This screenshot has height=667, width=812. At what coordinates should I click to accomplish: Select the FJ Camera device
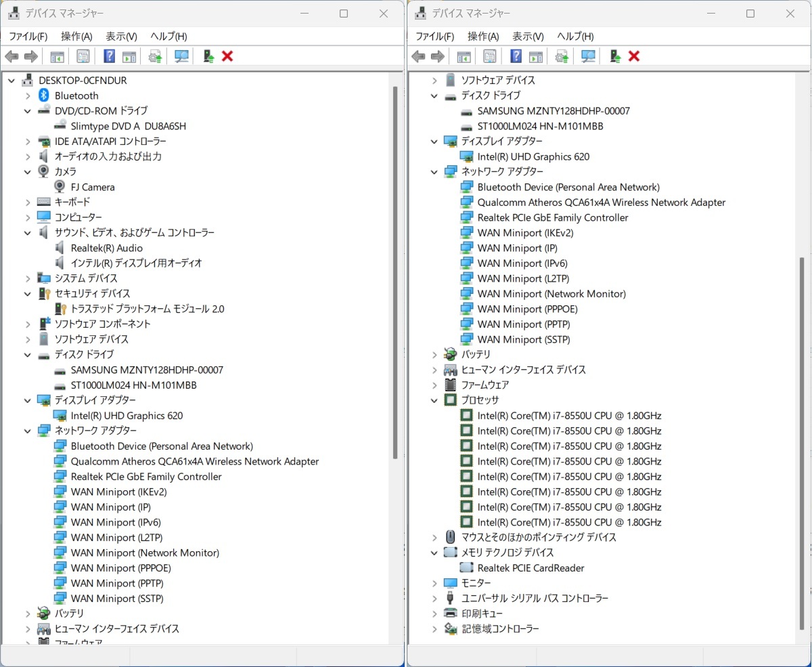[93, 187]
